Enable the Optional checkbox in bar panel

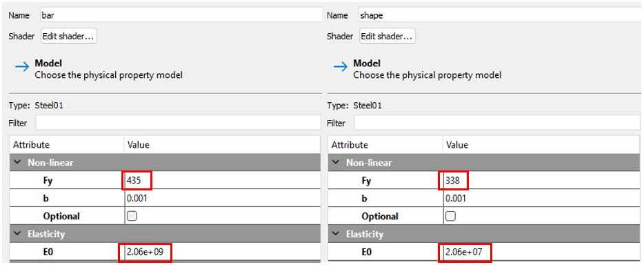[132, 216]
